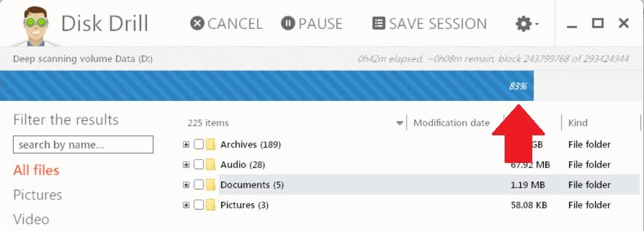Sort by Modification date column

(x=452, y=123)
